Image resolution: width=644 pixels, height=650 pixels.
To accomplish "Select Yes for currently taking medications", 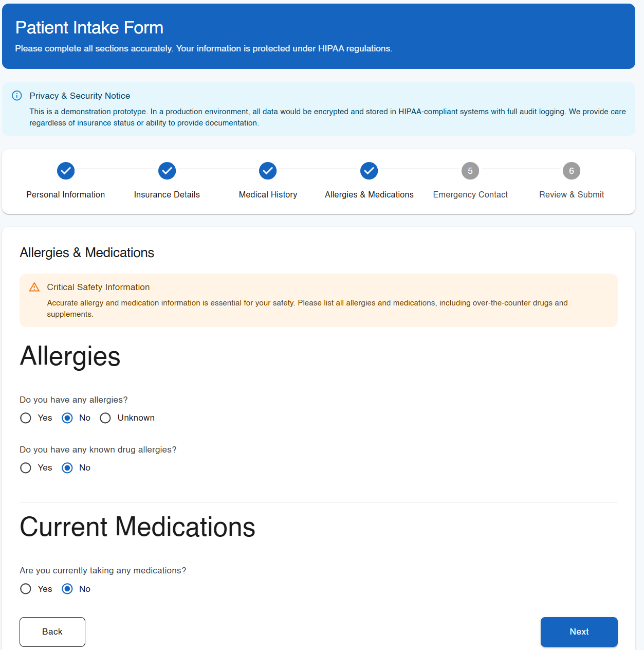I will [x=26, y=589].
